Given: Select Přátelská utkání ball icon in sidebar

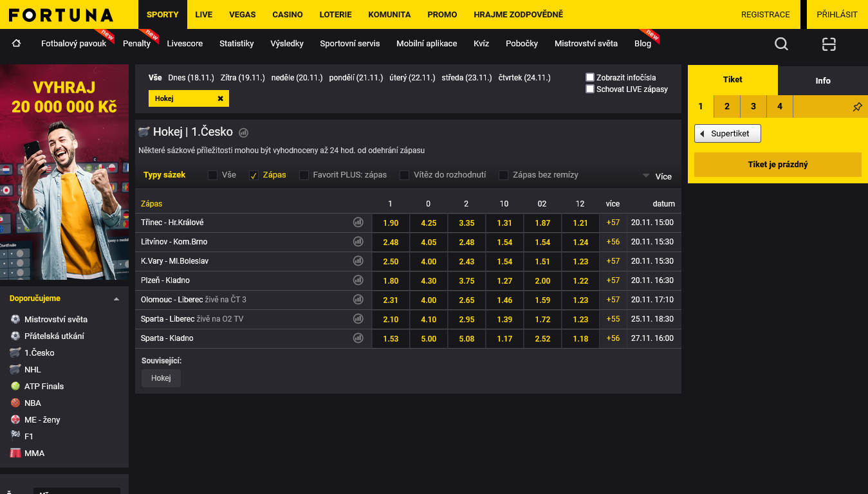Looking at the screenshot, I should click(x=15, y=336).
